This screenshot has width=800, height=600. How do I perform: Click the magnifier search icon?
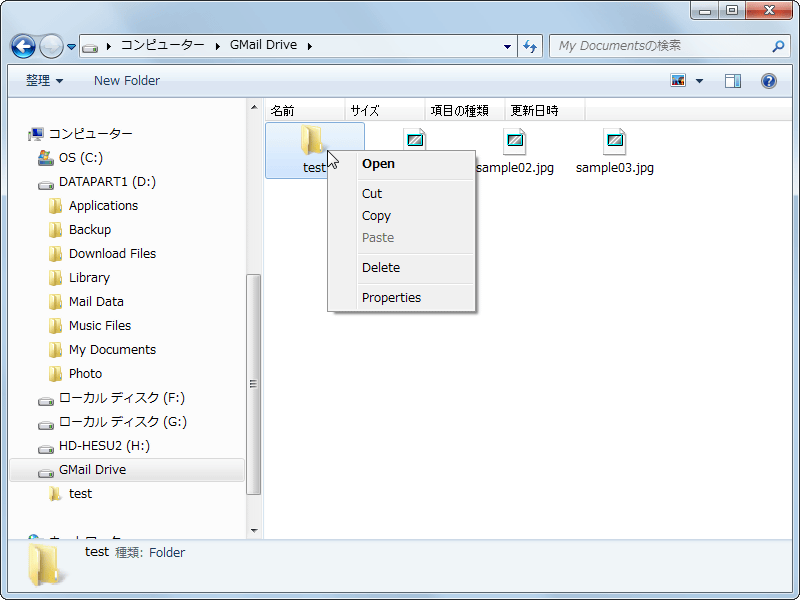click(x=778, y=46)
